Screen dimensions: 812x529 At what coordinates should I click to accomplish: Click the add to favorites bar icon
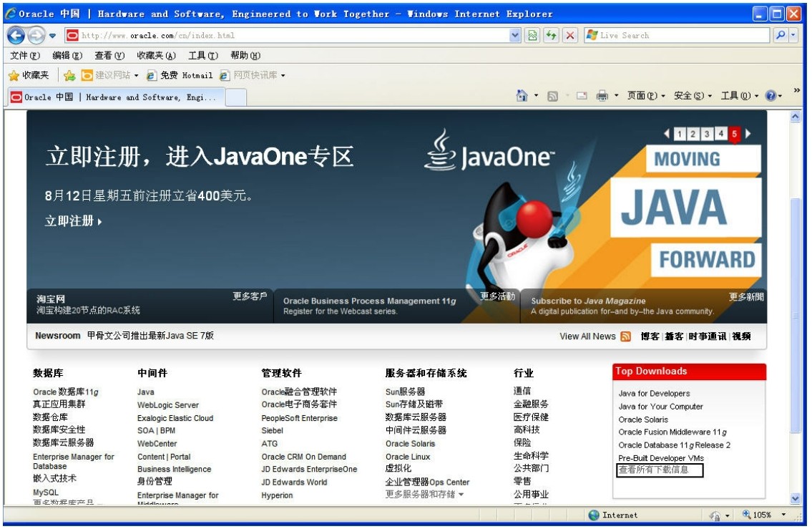69,76
